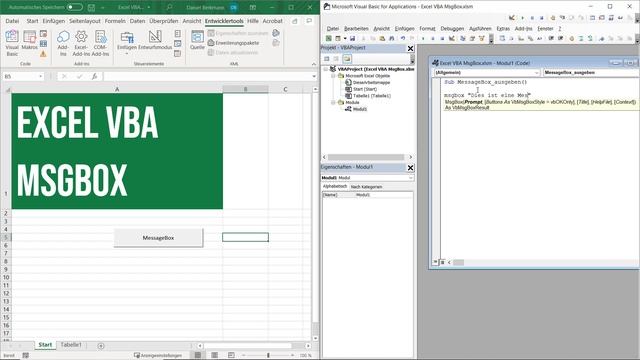
Task: Open the Datei tab in Excel
Action: pos(12,21)
